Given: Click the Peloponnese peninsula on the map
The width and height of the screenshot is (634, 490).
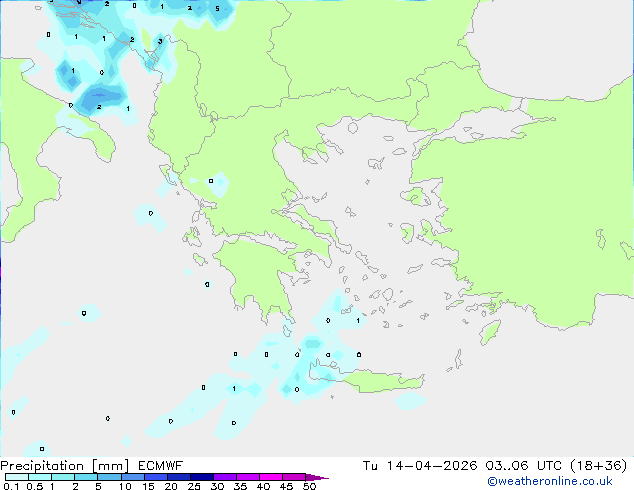Looking at the screenshot, I should click(259, 279).
